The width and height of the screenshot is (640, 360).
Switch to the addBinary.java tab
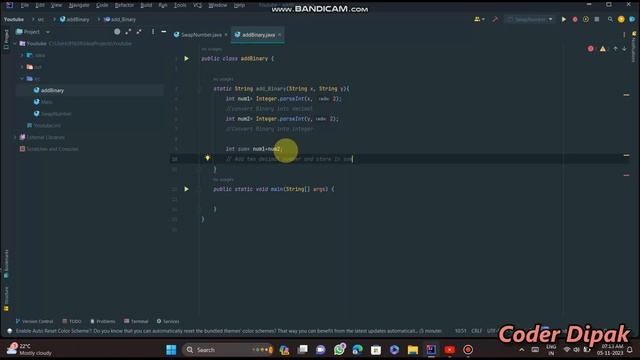[258, 35]
